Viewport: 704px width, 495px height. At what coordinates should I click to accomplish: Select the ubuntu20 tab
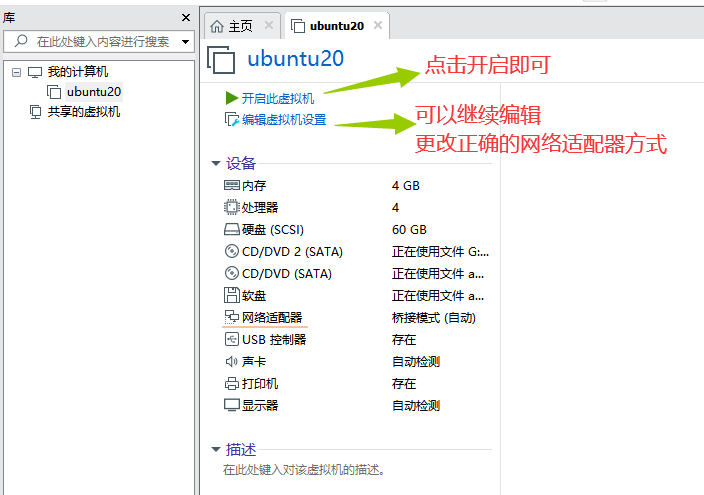pyautogui.click(x=337, y=26)
